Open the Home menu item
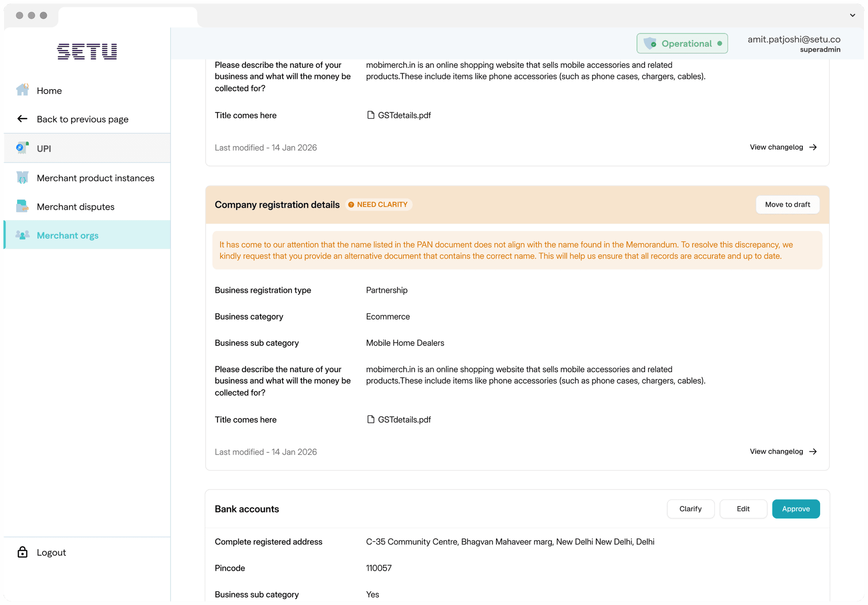The width and height of the screenshot is (868, 605). click(87, 90)
